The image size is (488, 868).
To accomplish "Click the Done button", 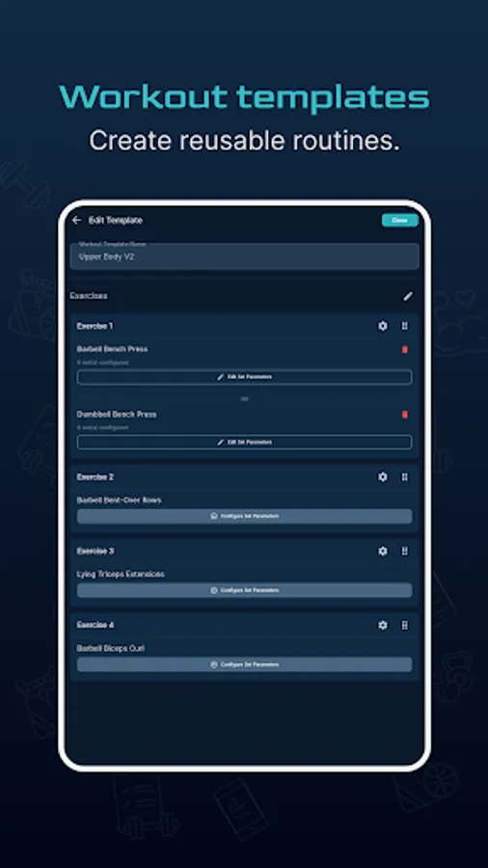I will [x=399, y=220].
